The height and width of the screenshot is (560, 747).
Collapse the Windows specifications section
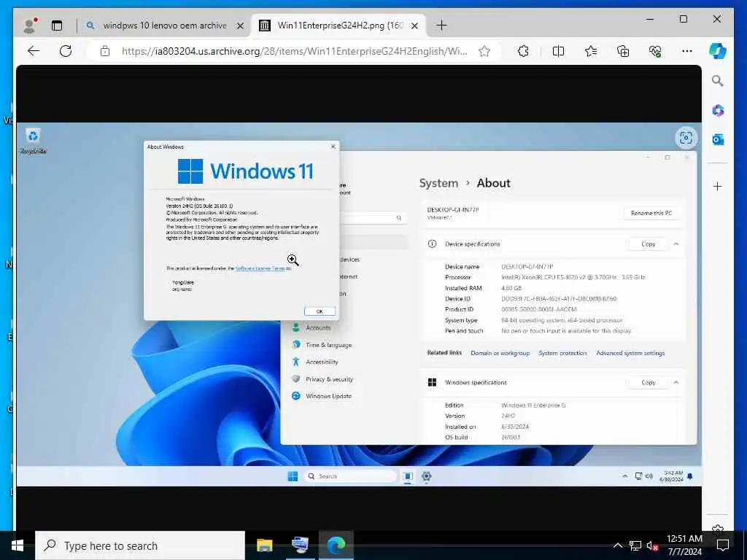point(676,382)
